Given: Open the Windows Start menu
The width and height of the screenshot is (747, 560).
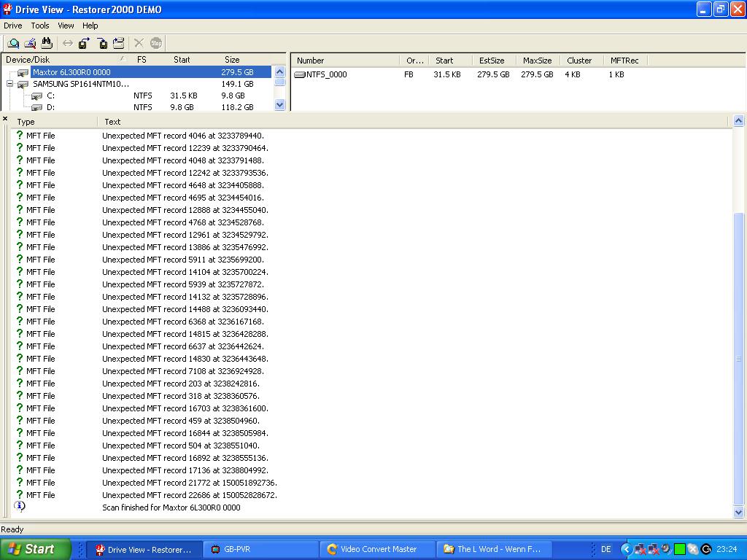Looking at the screenshot, I should (x=35, y=549).
